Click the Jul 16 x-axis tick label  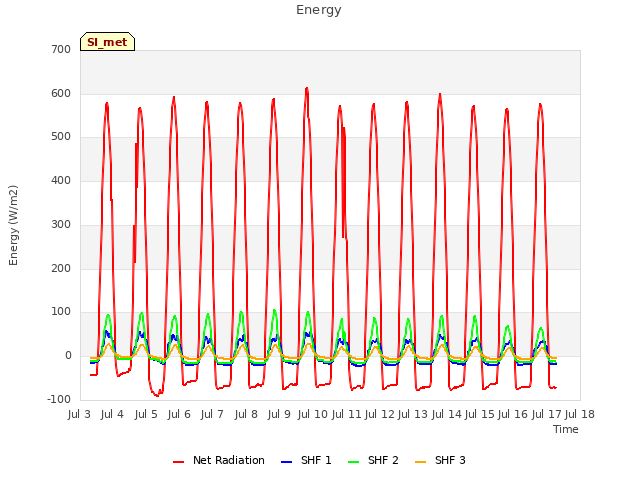[x=513, y=414]
